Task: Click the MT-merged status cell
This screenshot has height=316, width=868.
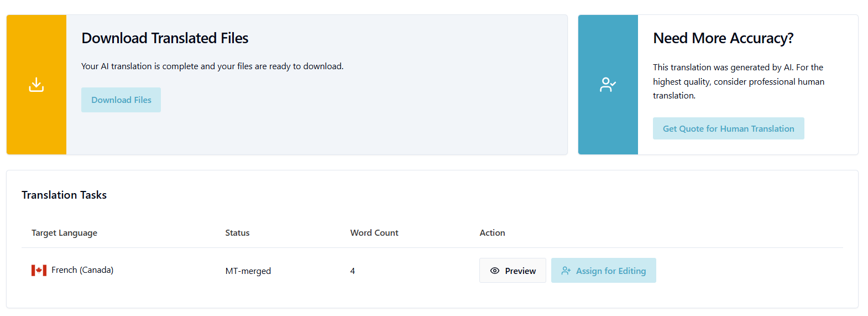Action: 248,271
